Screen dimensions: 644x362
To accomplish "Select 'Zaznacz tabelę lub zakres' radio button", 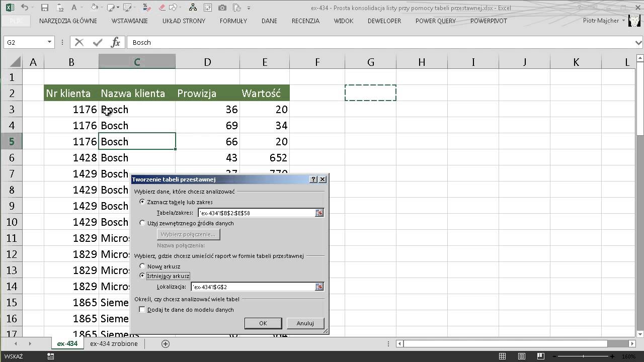I will [142, 202].
